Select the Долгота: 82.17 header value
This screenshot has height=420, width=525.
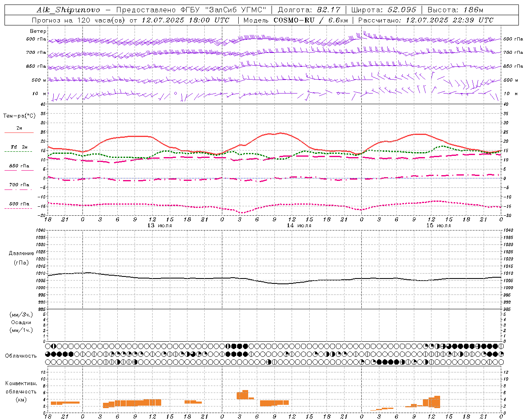pyautogui.click(x=309, y=10)
